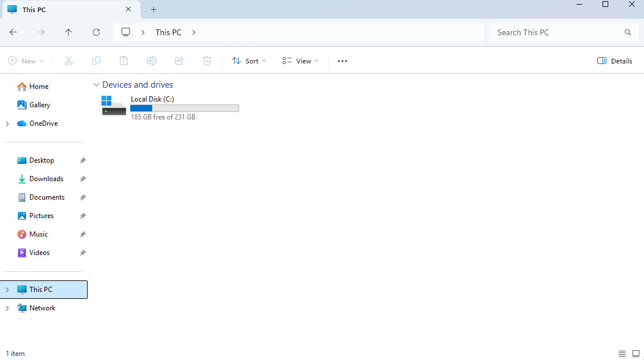Unpin Documents using its pin icon
Screen dimensions: 644x360
point(82,197)
